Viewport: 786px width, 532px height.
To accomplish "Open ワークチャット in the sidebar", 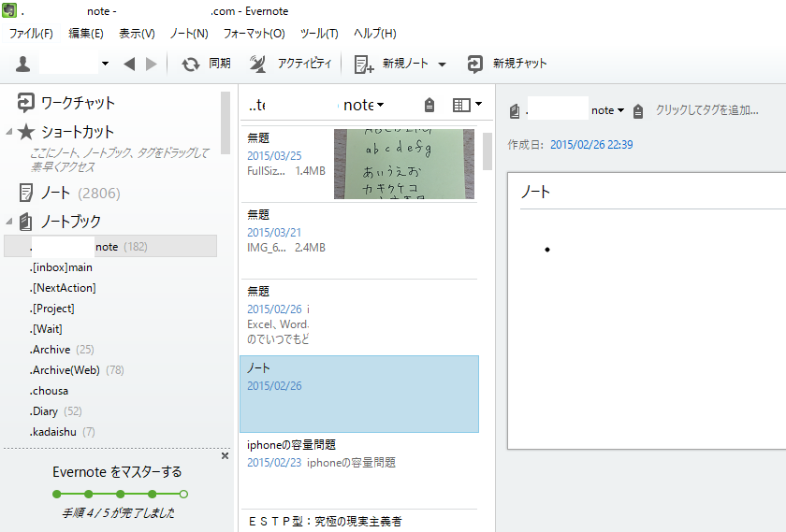I will coord(65,103).
